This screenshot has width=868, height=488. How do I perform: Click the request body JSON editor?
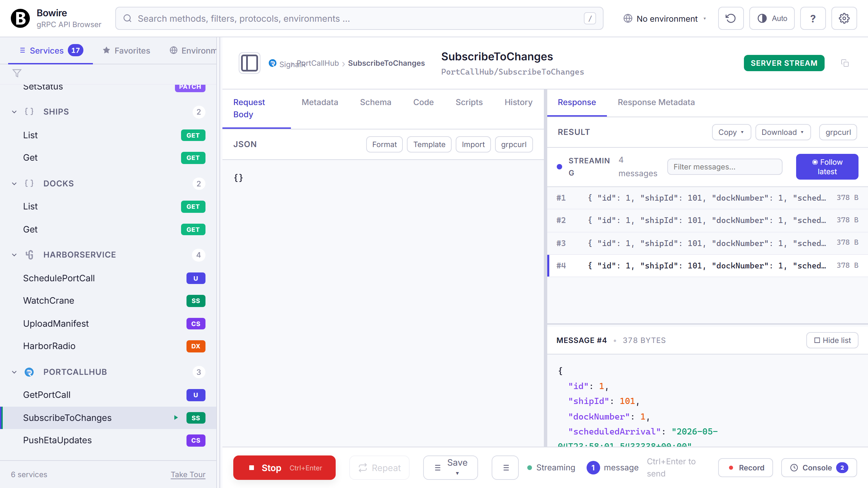coord(383,303)
